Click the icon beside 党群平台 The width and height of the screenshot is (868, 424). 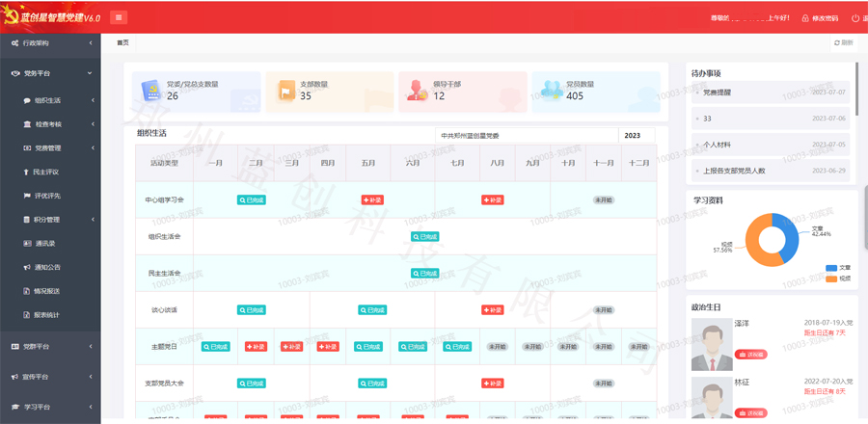15,347
